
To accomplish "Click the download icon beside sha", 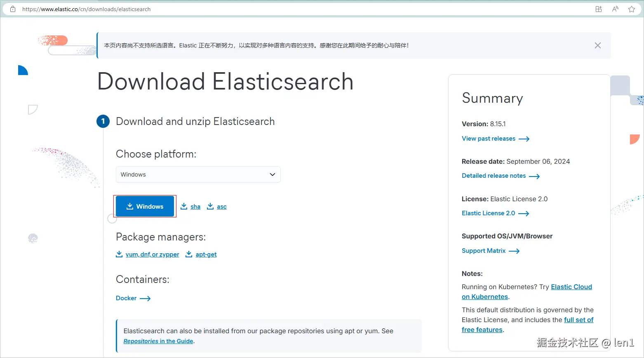I will (184, 206).
